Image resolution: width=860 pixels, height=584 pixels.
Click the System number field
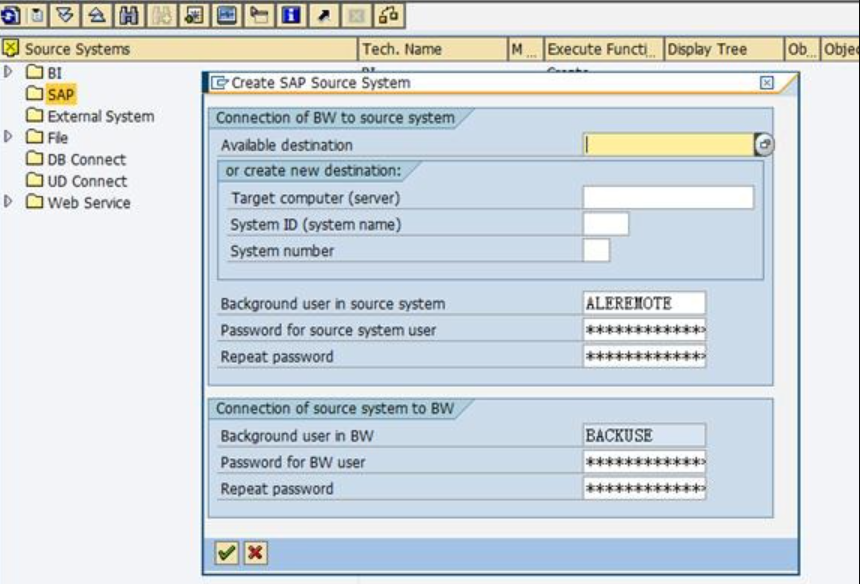coord(596,251)
